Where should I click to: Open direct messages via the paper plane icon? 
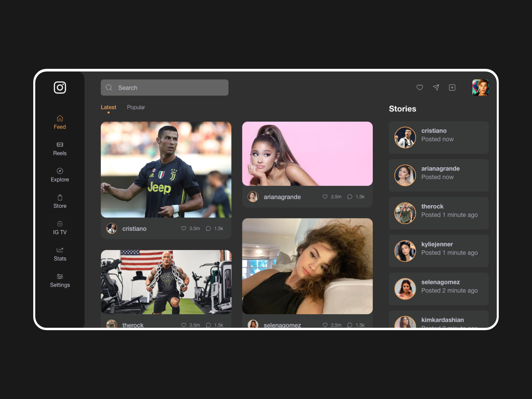[436, 87]
